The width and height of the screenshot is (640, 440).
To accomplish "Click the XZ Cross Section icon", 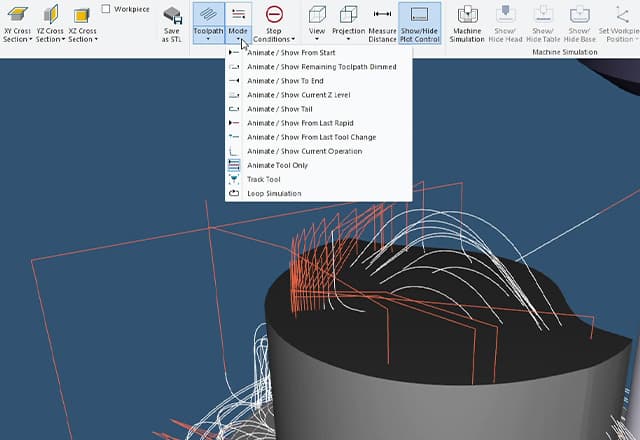I will (82, 14).
